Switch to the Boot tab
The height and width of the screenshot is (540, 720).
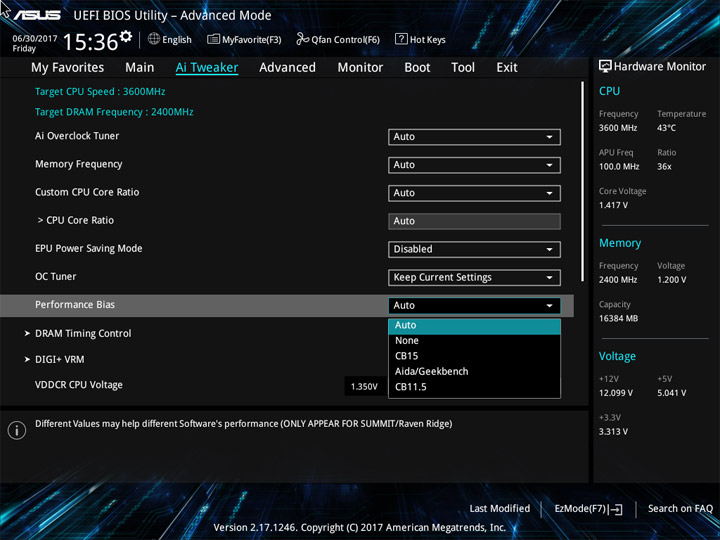click(x=417, y=68)
